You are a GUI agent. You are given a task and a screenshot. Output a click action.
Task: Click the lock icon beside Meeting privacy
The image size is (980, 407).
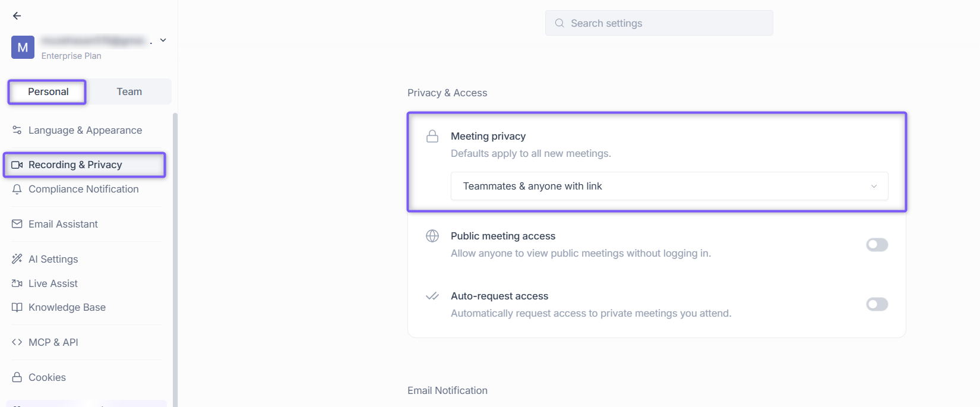tap(432, 136)
